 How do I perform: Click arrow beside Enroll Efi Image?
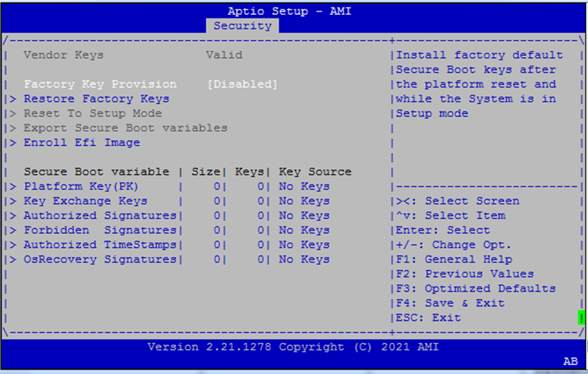13,143
